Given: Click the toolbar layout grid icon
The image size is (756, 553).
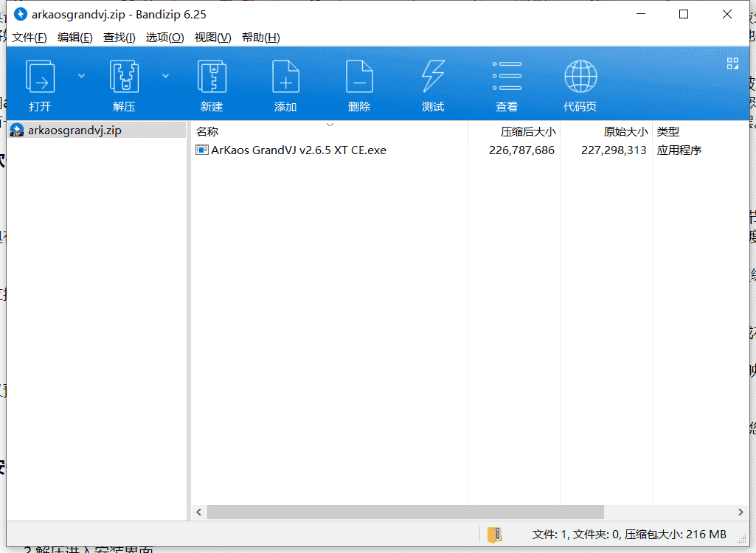Looking at the screenshot, I should click(732, 63).
